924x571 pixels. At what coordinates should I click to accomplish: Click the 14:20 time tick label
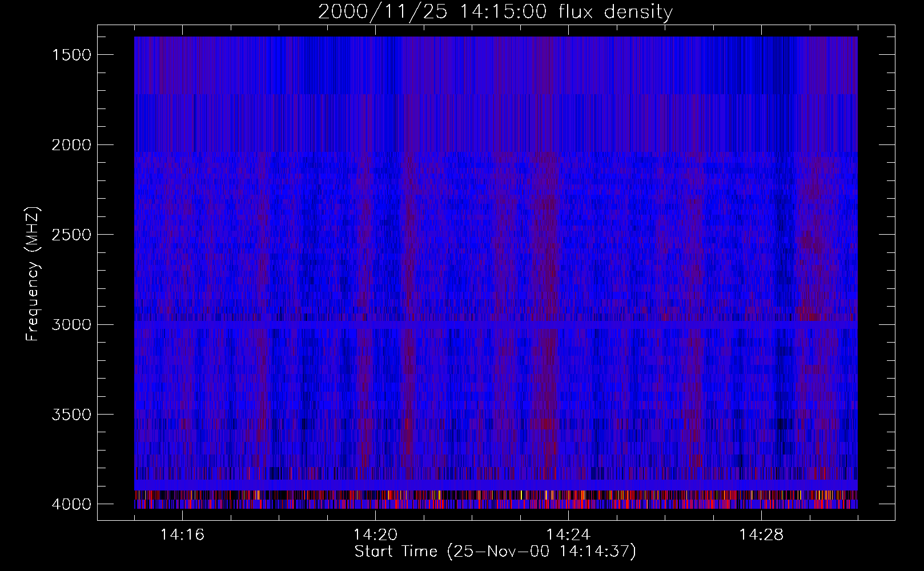tap(375, 535)
